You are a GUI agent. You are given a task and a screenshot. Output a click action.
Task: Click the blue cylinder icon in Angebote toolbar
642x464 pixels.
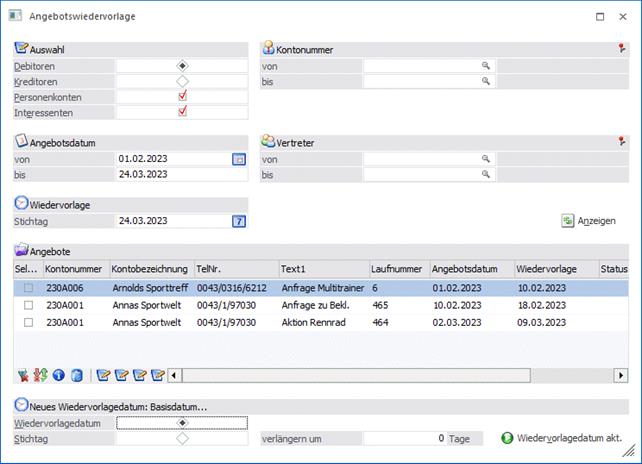pos(75,375)
